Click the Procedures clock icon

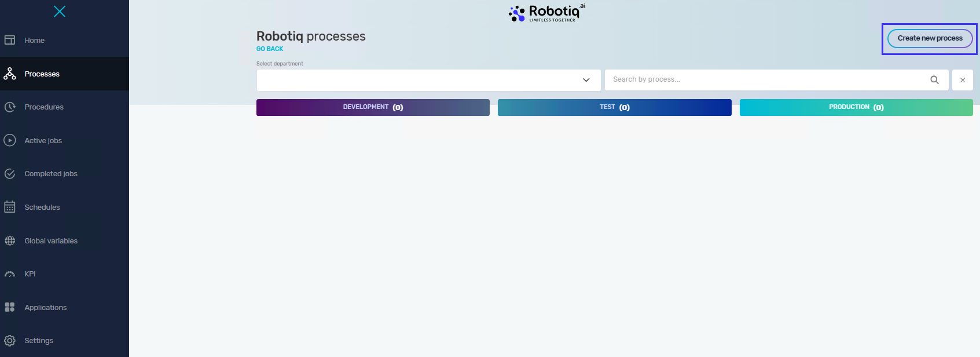10,107
